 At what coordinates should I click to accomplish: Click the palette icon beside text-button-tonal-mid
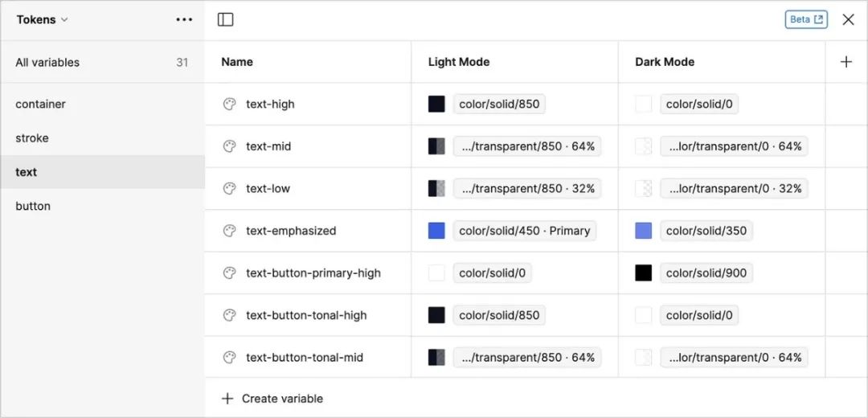(229, 358)
